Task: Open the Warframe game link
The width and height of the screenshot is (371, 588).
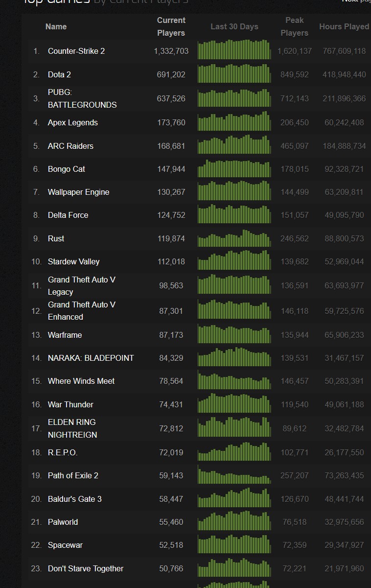Action: 65,335
